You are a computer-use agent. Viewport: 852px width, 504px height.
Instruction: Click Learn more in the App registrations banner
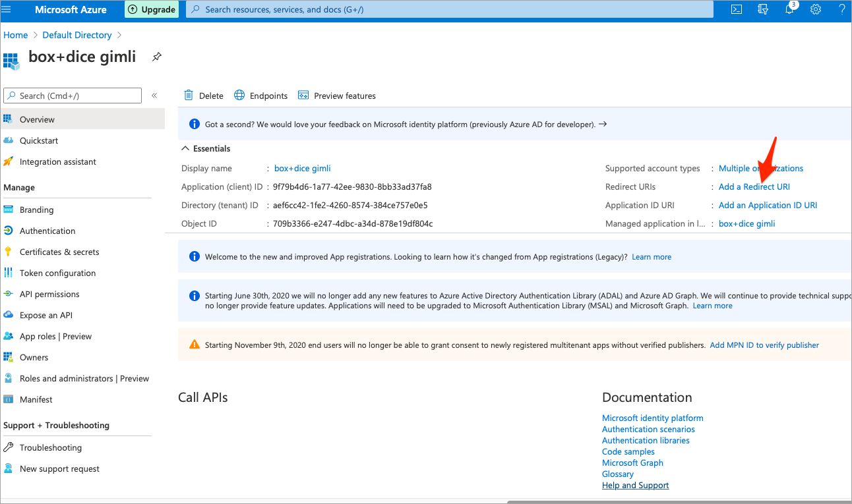[x=652, y=257]
